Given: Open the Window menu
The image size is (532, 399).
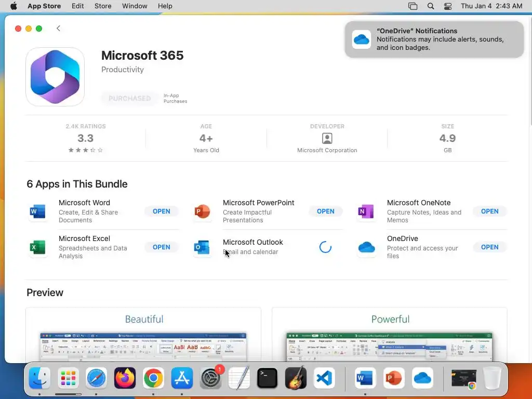Looking at the screenshot, I should (135, 6).
